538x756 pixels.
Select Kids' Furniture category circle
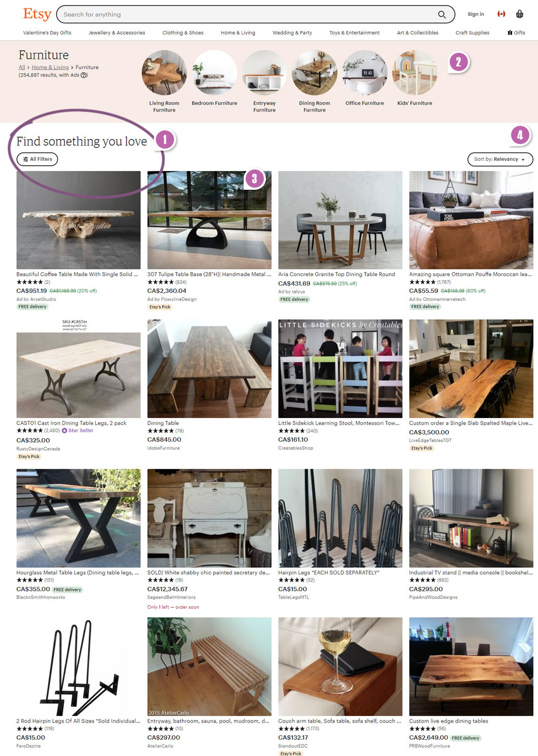(x=415, y=73)
